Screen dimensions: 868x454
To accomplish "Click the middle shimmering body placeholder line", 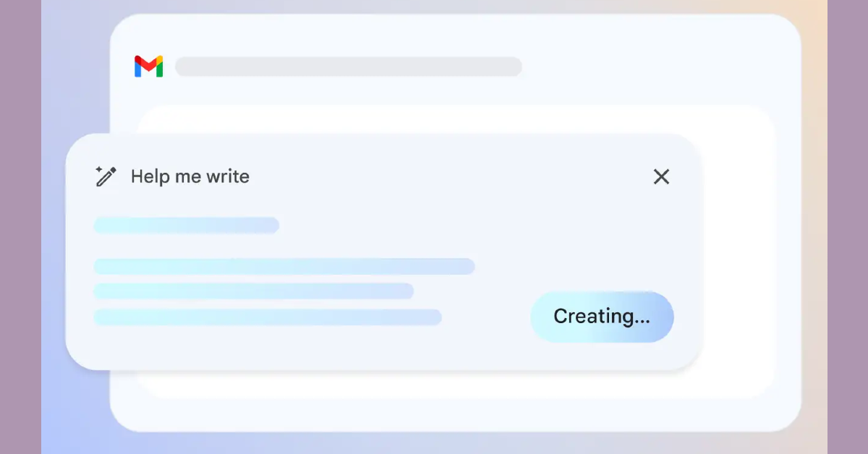I will (253, 291).
